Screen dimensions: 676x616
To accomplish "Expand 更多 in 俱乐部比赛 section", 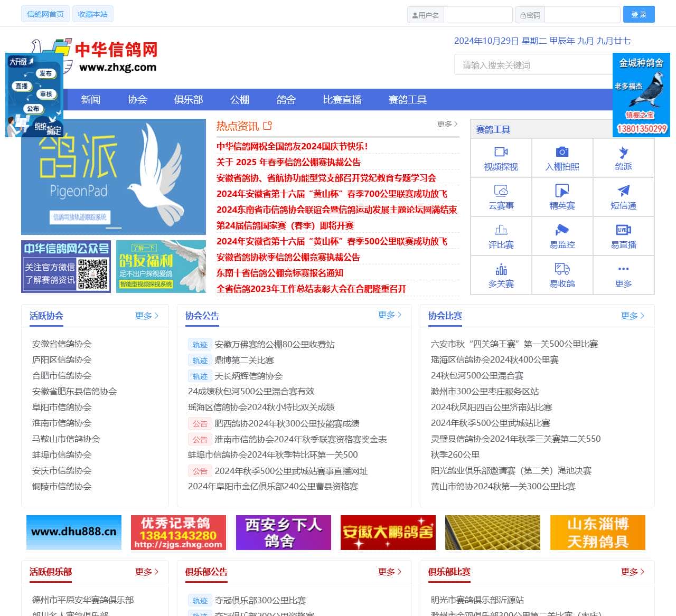I will (632, 571).
